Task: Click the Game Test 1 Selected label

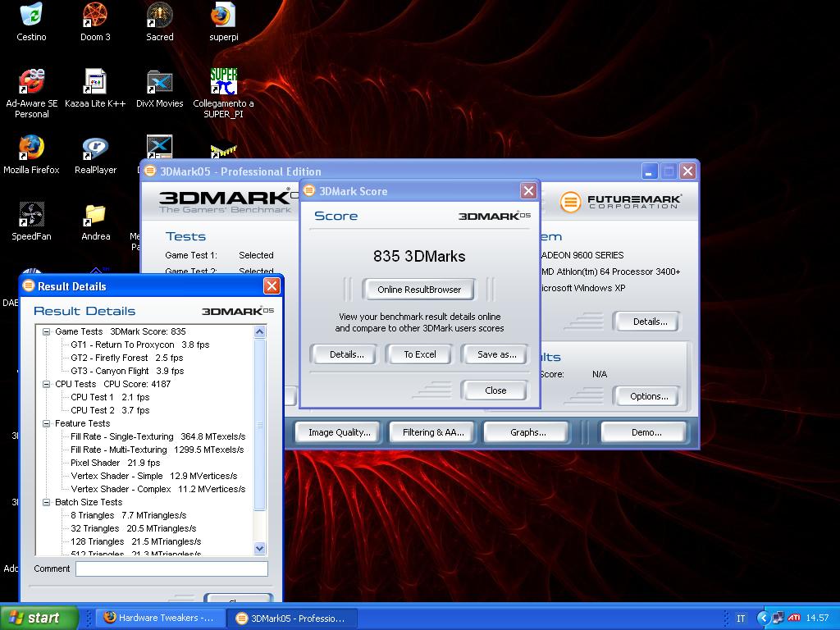Action: (x=256, y=255)
